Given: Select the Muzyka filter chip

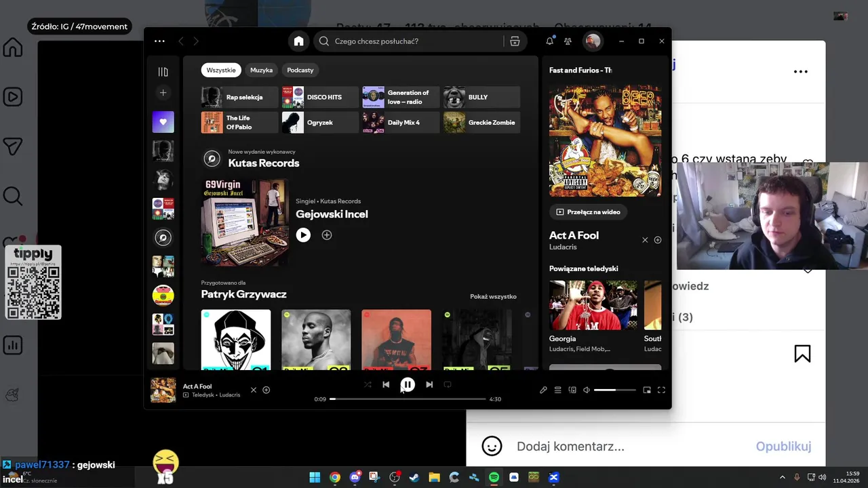Looking at the screenshot, I should coord(261,70).
